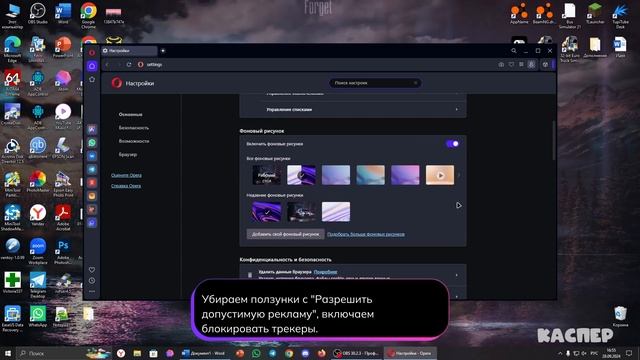Viewport: 640px width, 360px height.
Task: Open the profile icon in Opera toolbar
Action: 531,64
